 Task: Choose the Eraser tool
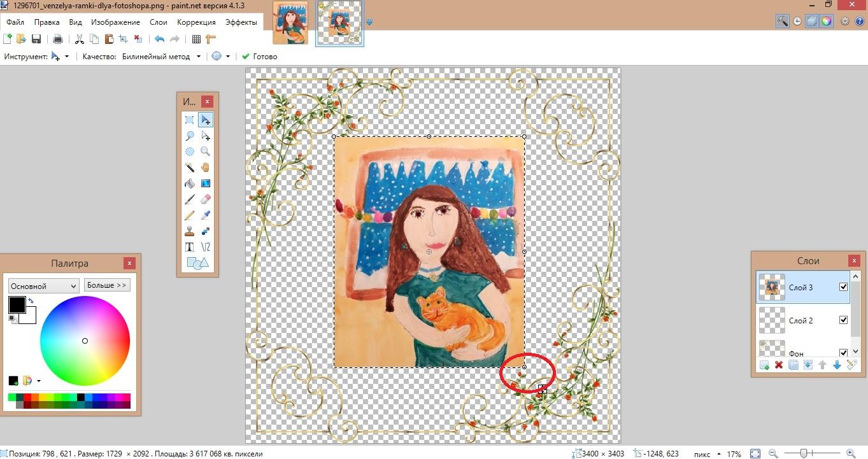pyautogui.click(x=205, y=199)
